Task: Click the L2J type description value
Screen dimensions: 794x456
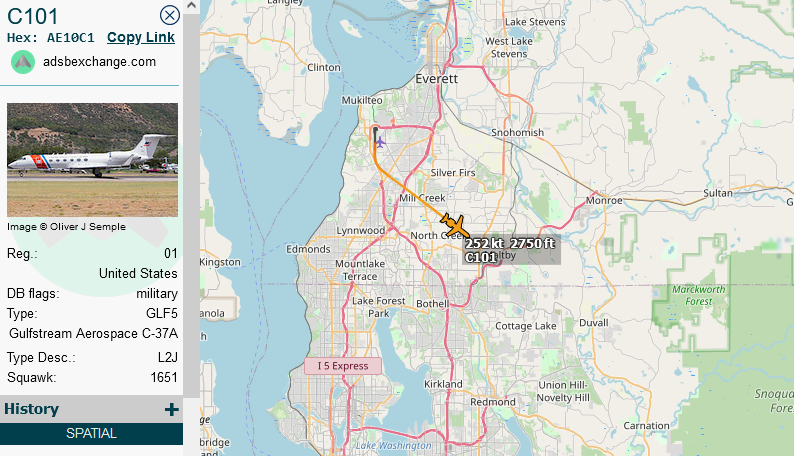Action: [x=168, y=358]
